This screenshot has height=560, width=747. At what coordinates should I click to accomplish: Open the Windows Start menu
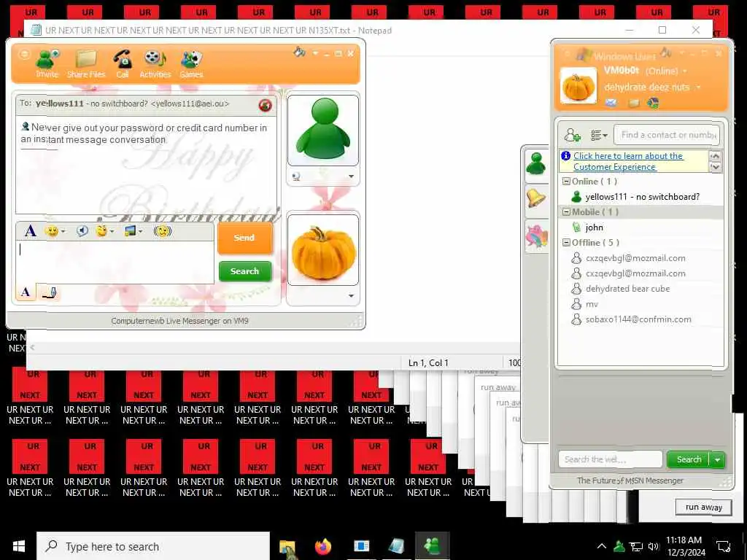click(x=18, y=546)
